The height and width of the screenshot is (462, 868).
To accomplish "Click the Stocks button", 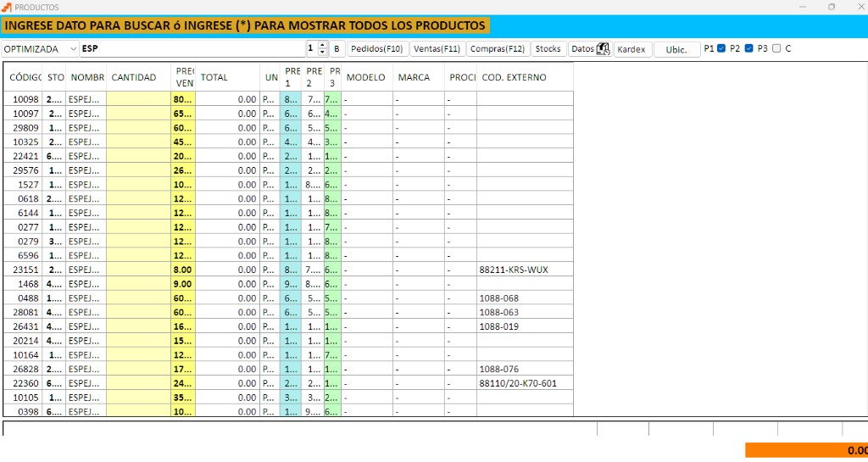I will (x=548, y=49).
